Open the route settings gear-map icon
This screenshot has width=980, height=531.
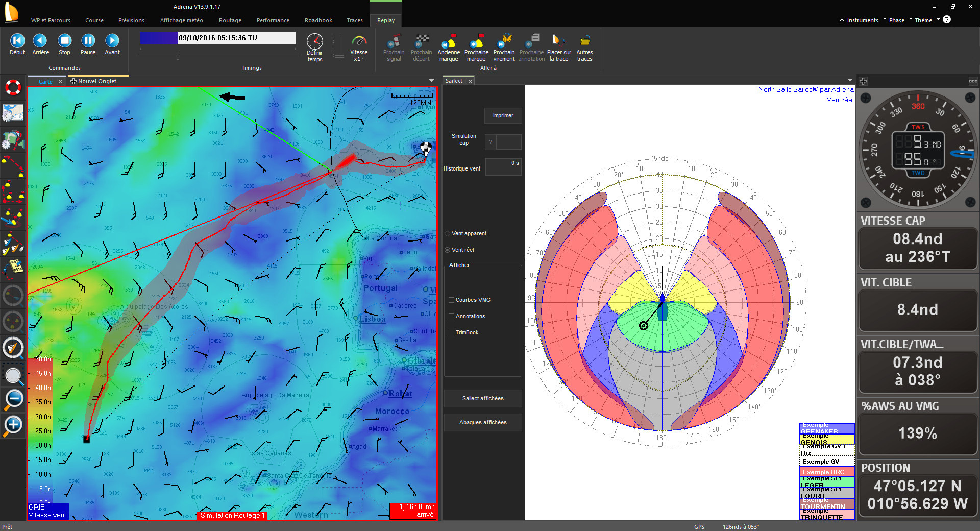tap(13, 139)
